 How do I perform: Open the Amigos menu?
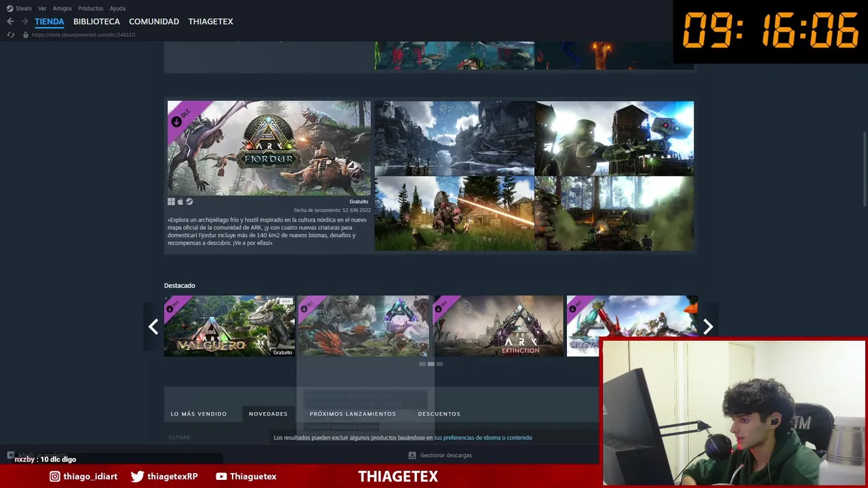click(62, 8)
